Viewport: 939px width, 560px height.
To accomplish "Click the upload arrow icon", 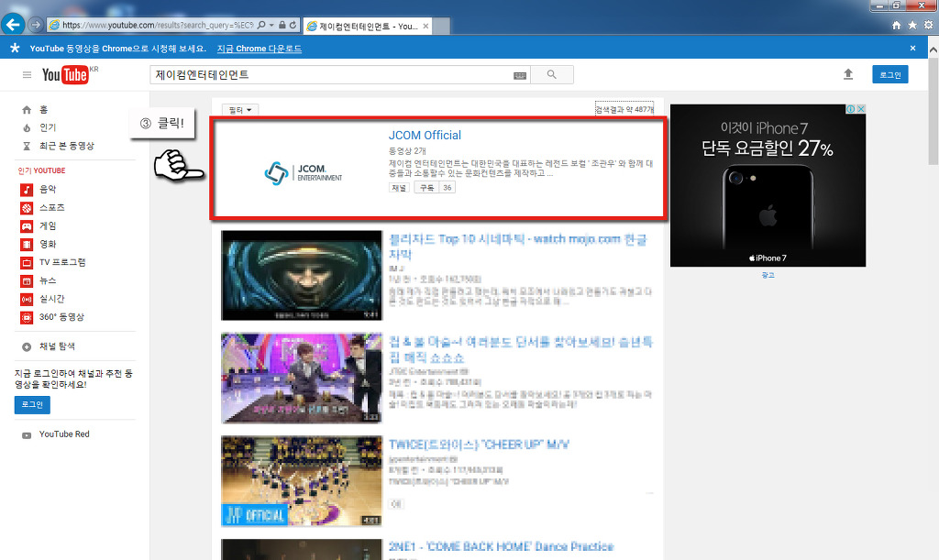I will click(x=848, y=74).
